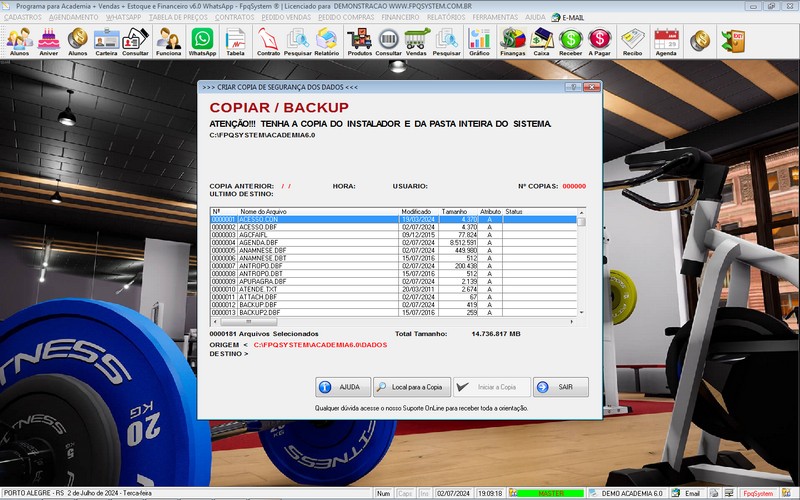Click the SAIR button
This screenshot has width=800, height=500.
click(561, 387)
